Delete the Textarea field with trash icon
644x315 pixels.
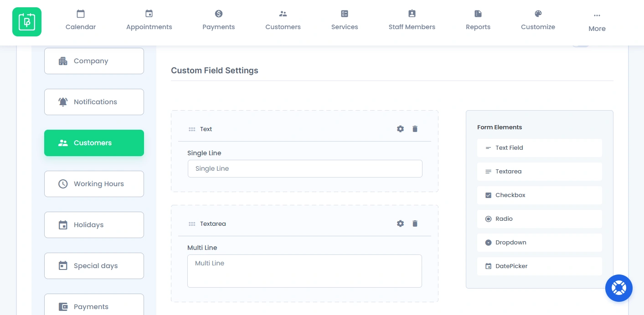point(415,224)
